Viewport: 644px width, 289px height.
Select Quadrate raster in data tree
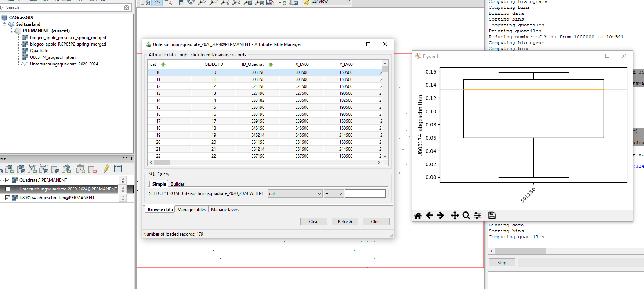(x=39, y=51)
